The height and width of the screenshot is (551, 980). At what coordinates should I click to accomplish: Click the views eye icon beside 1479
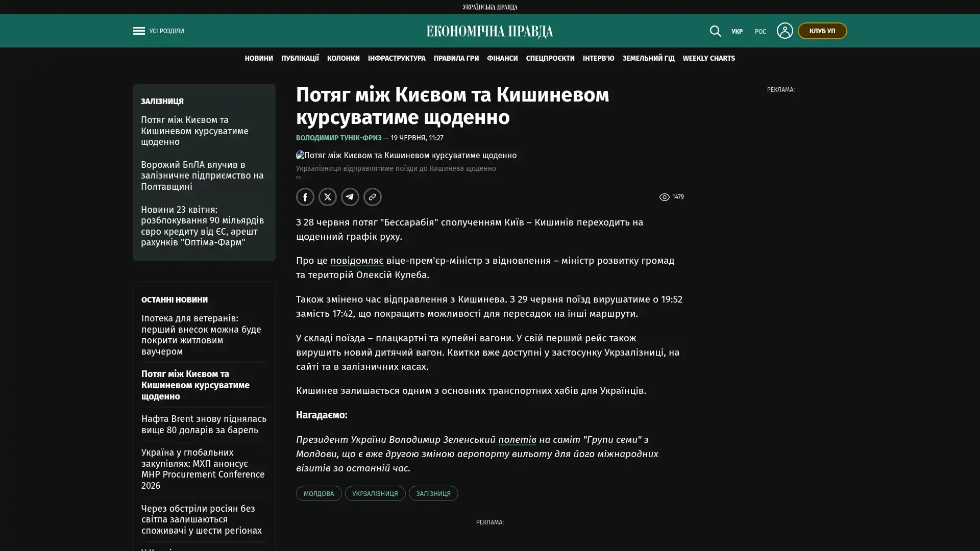pos(664,197)
